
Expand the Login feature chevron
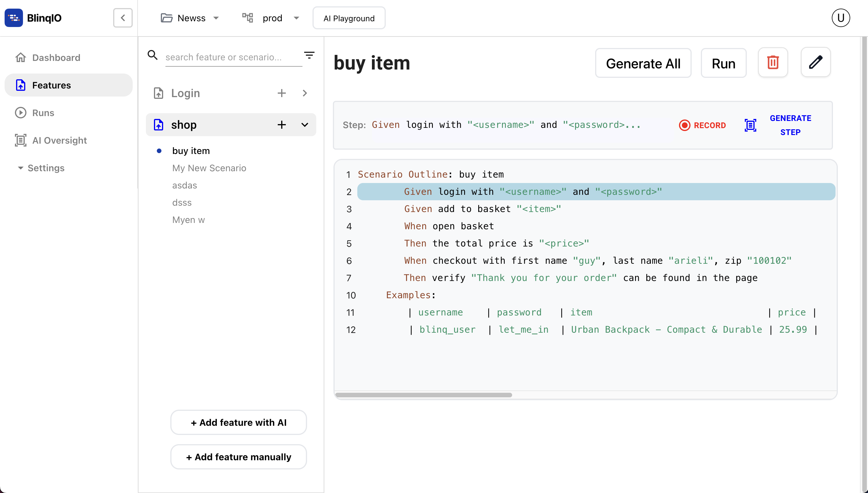tap(304, 93)
